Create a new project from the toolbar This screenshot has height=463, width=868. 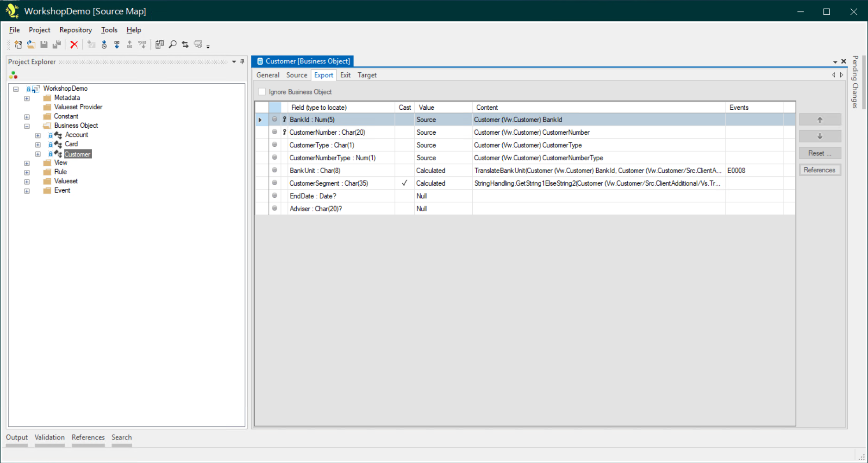pos(19,44)
